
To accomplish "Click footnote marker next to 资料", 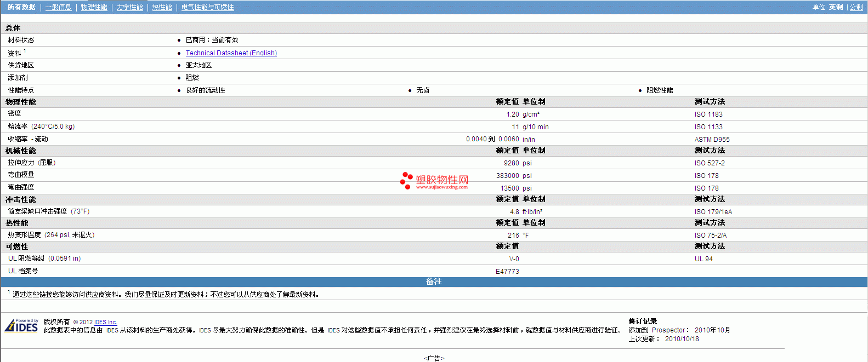I will click(x=25, y=51).
